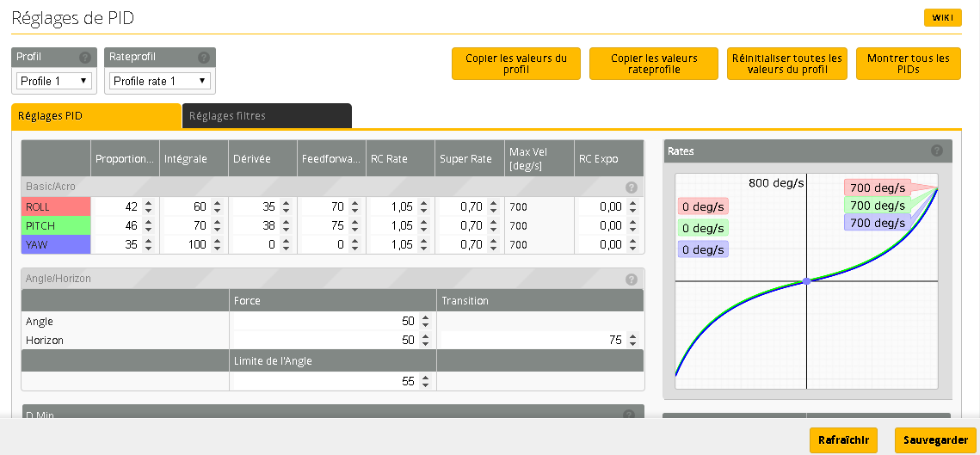Viewport: 980px width, 455px height.
Task: Click the help icon in Rates panel
Action: tap(937, 151)
